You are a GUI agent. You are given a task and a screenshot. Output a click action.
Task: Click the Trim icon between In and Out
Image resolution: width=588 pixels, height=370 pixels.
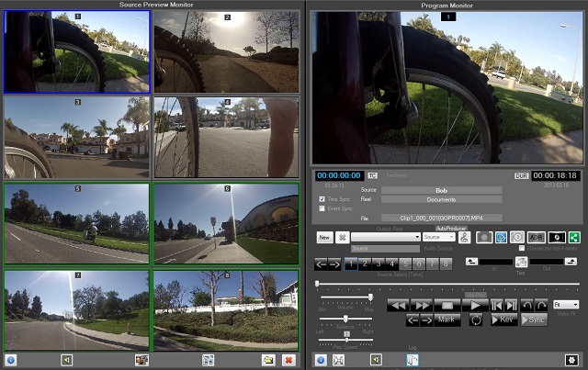[x=521, y=262]
